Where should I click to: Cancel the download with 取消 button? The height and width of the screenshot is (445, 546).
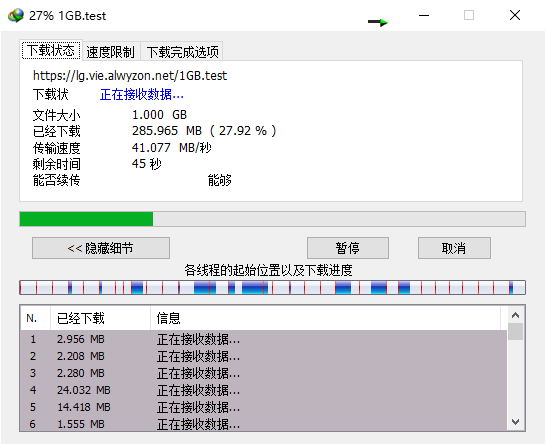pyautogui.click(x=454, y=248)
